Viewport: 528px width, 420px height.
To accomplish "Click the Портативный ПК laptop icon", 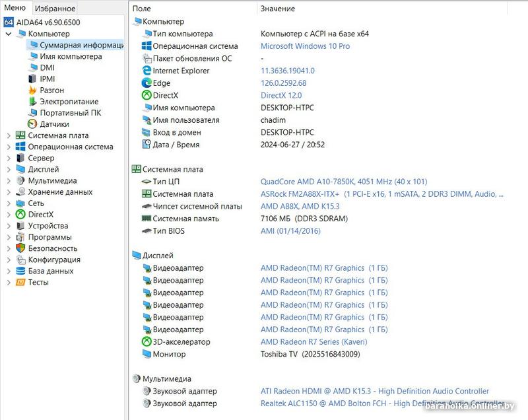I will (x=32, y=113).
